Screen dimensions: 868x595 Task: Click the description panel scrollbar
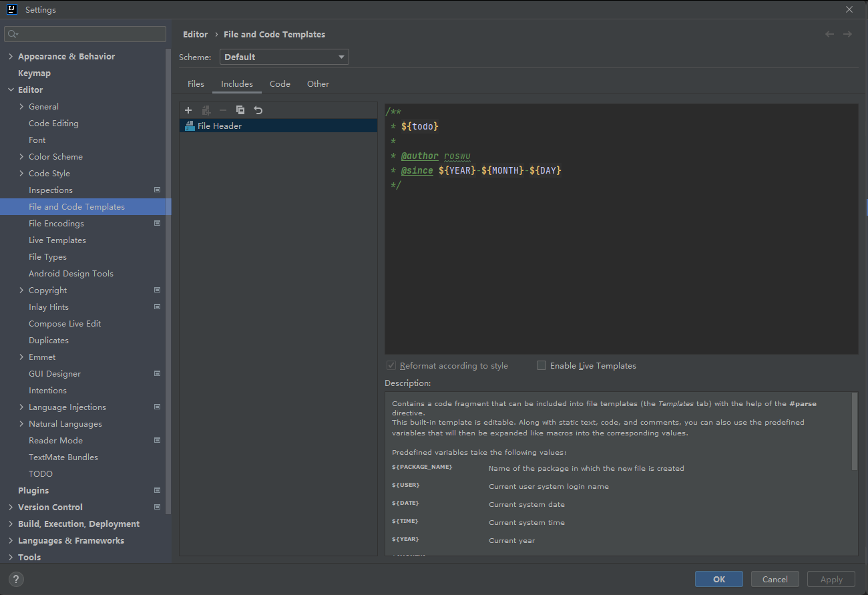pyautogui.click(x=854, y=431)
